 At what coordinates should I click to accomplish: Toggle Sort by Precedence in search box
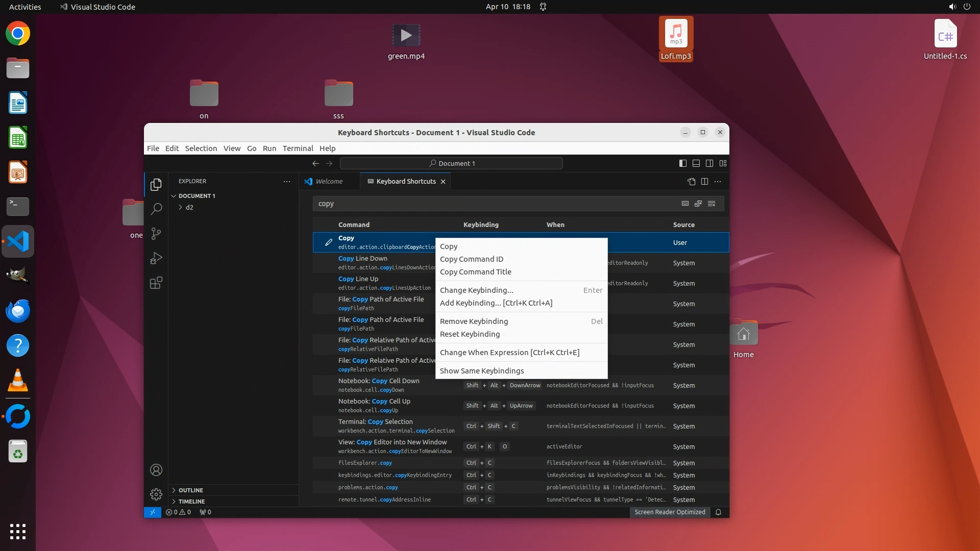(698, 204)
